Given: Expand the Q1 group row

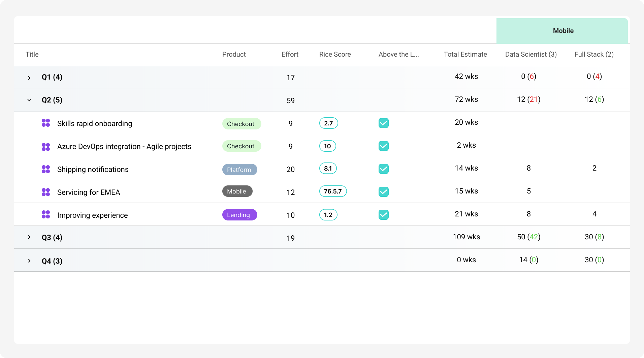Looking at the screenshot, I should [29, 78].
